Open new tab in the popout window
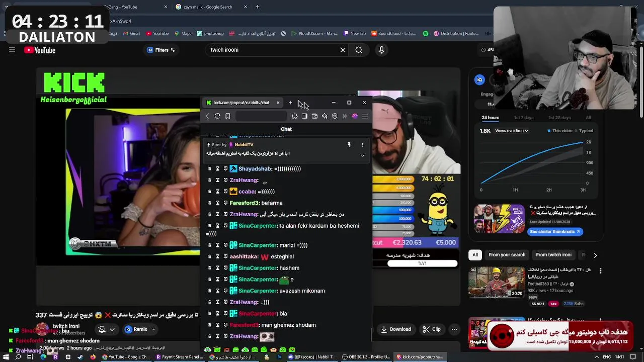 (x=290, y=103)
